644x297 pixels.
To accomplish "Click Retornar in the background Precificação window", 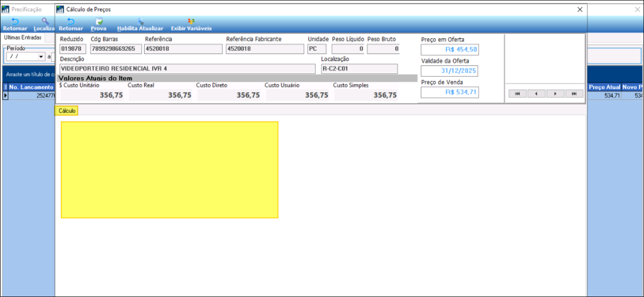I will point(15,24).
